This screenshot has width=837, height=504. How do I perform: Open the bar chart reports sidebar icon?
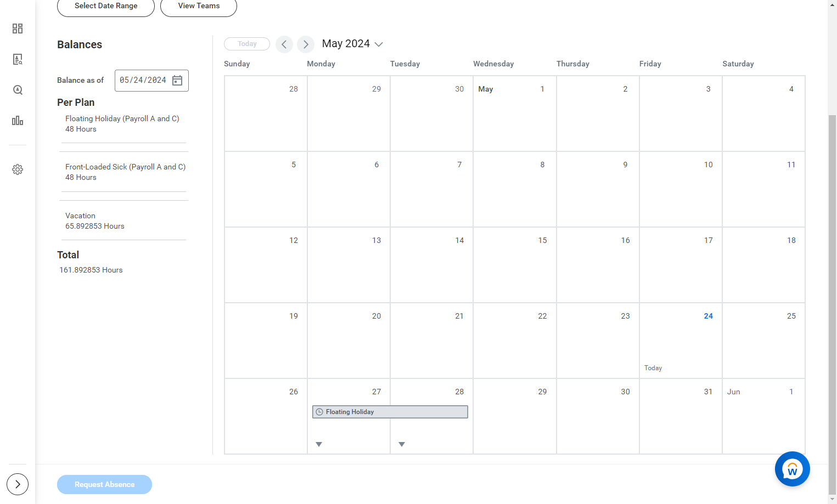click(x=18, y=121)
